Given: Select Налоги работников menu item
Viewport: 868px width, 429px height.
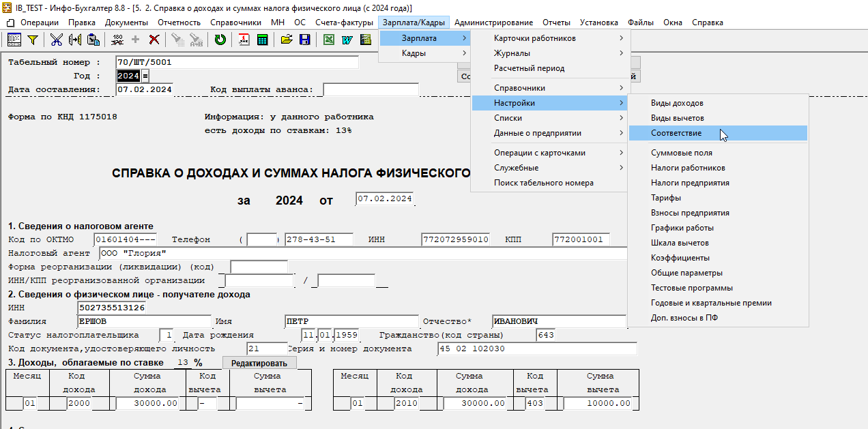Looking at the screenshot, I should (718, 168).
